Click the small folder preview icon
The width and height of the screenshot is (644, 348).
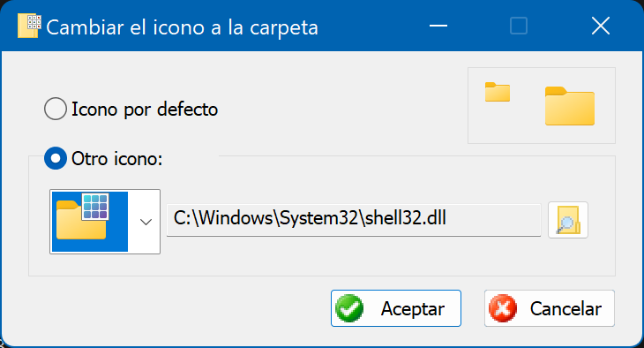pos(498,92)
